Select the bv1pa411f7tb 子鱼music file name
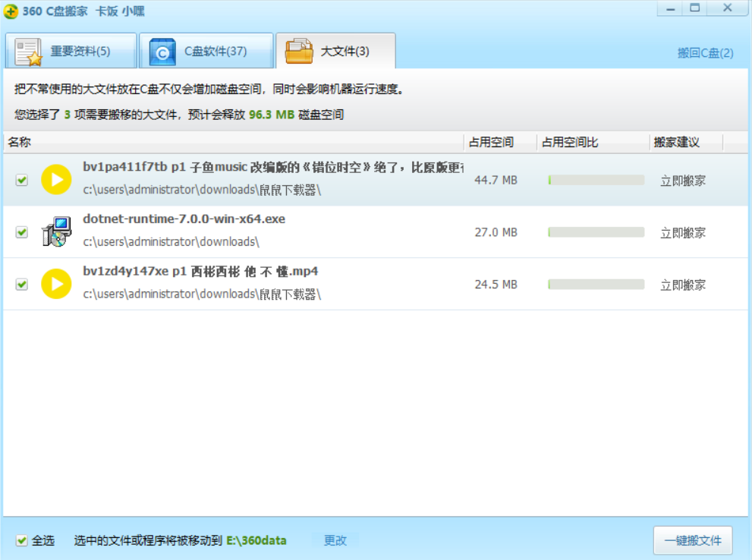The width and height of the screenshot is (752, 560). click(x=273, y=168)
